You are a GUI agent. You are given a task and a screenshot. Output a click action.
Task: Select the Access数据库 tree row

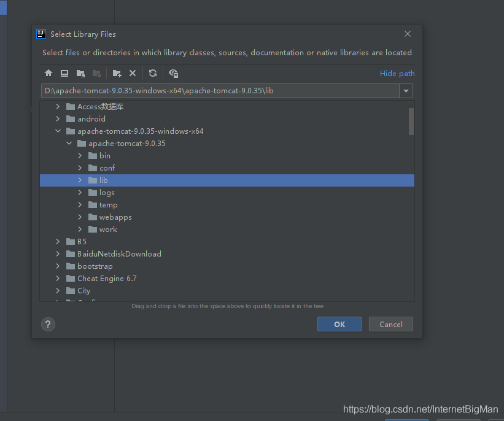click(227, 106)
